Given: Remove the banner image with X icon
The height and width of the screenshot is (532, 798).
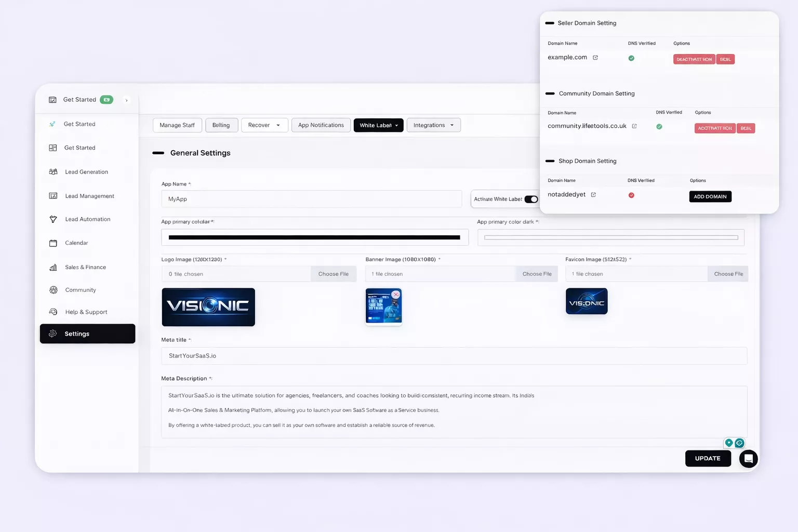Looking at the screenshot, I should pyautogui.click(x=396, y=295).
